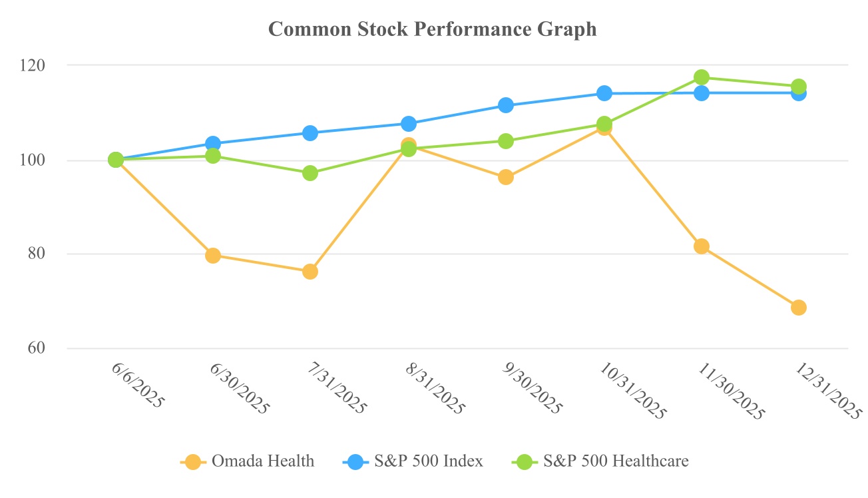Select S&P 500 Healthcare peak at 11/30/2025
The image size is (868, 498).
[702, 77]
